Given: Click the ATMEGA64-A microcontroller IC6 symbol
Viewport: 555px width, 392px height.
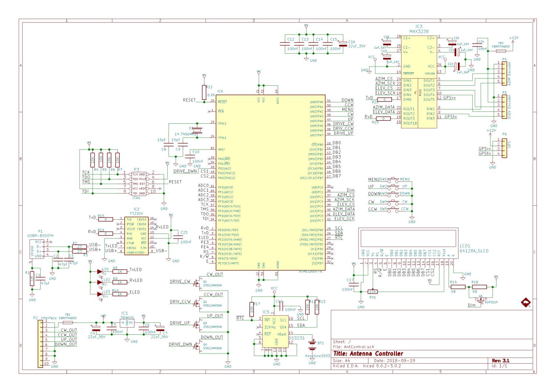Looking at the screenshot, I should [x=267, y=182].
